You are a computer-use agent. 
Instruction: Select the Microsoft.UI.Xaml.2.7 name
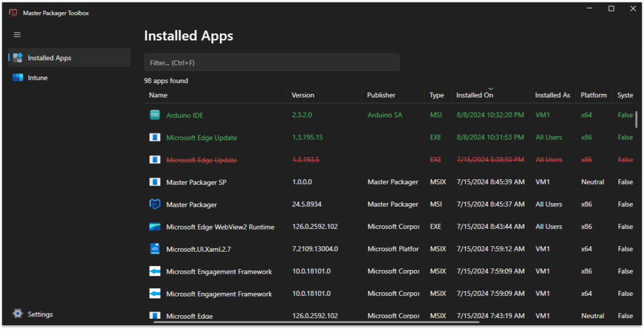pos(199,249)
